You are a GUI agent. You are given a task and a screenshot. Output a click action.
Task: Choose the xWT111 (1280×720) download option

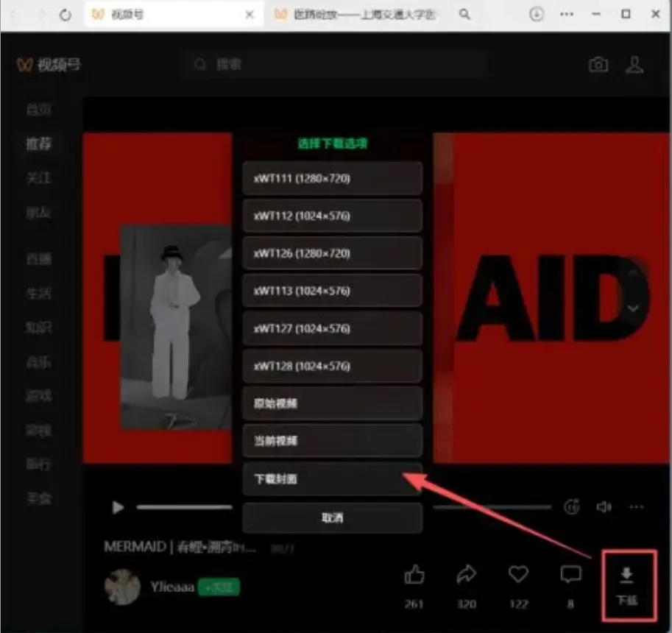click(x=333, y=178)
